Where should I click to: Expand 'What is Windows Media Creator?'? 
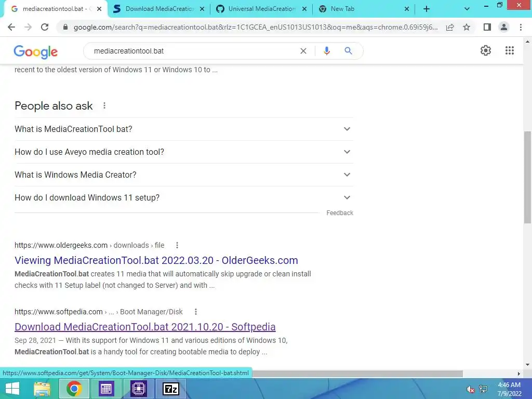tap(184, 175)
